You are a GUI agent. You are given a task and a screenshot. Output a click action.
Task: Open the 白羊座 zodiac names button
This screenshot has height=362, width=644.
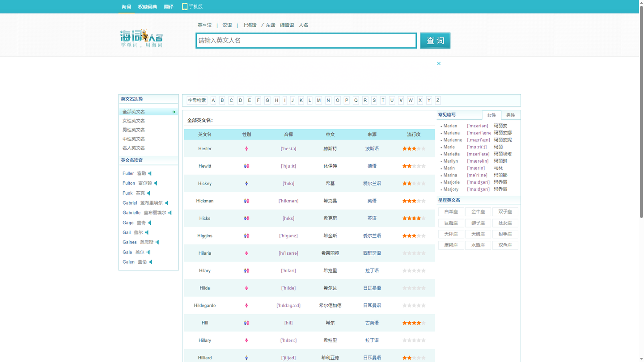coord(451,212)
